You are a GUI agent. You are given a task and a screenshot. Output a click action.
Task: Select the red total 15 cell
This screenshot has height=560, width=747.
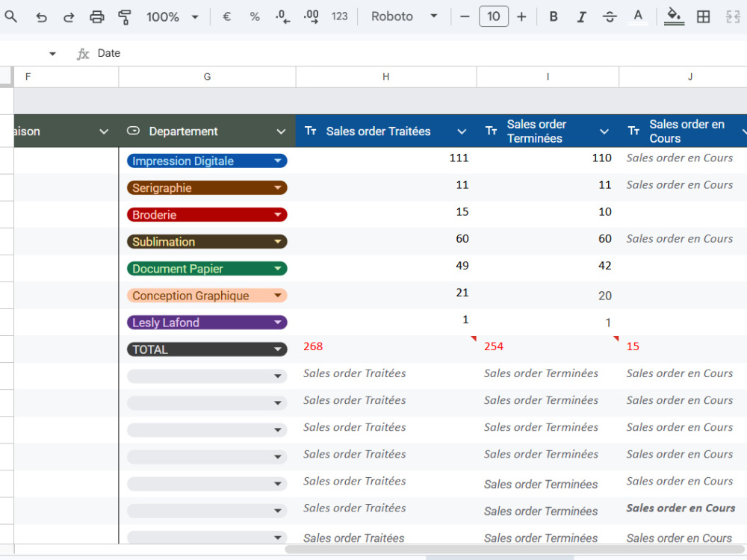coord(684,349)
